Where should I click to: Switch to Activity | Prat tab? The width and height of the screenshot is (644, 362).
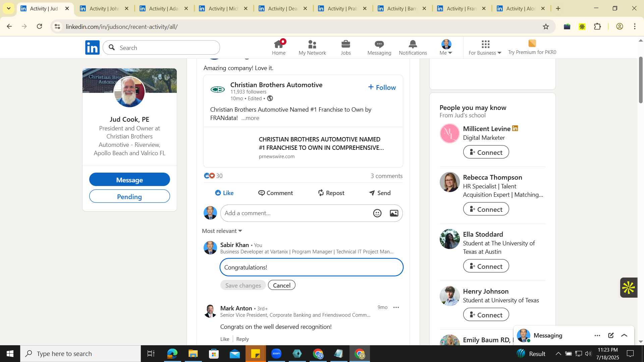342,8
